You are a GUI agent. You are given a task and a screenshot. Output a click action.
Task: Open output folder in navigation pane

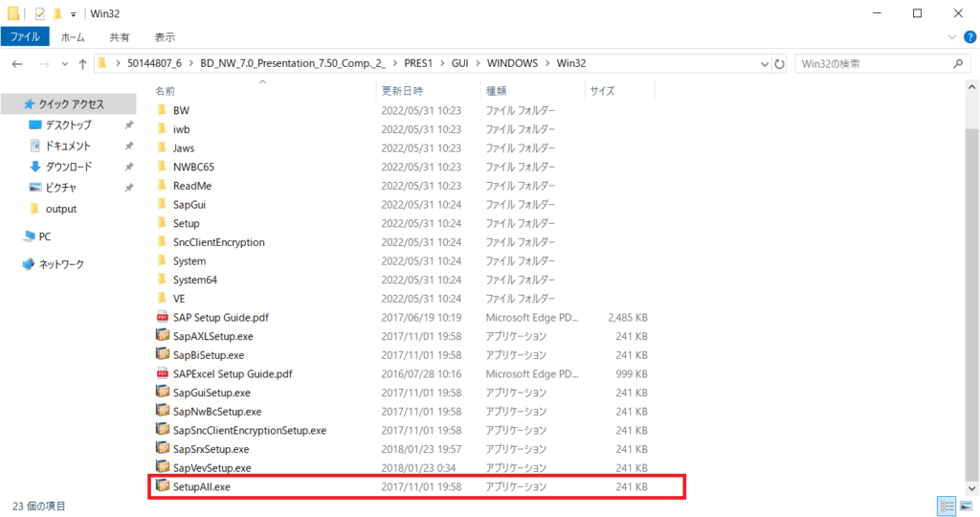pos(60,209)
